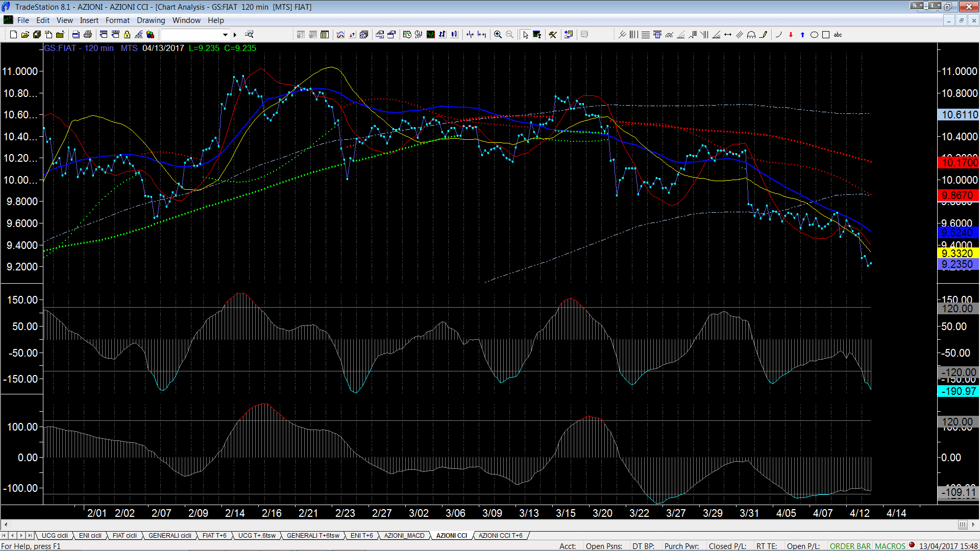This screenshot has width=980, height=551.
Task: Select the red down arrow tool
Action: click(x=791, y=35)
